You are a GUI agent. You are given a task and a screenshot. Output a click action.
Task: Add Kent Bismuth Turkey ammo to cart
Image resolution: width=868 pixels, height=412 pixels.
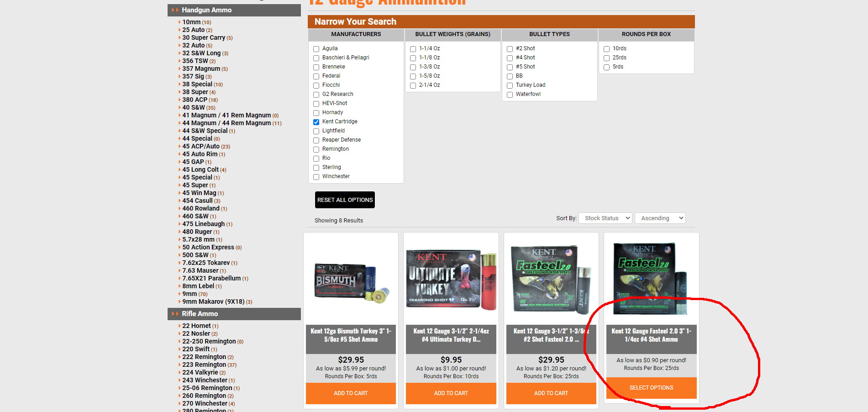tap(351, 393)
